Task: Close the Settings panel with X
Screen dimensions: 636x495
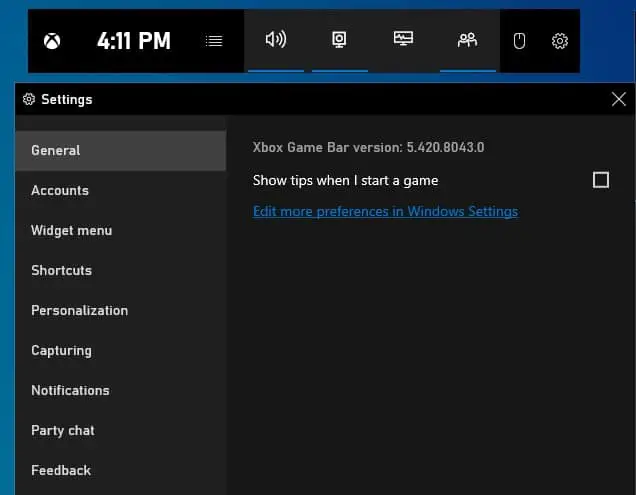Action: coord(619,99)
